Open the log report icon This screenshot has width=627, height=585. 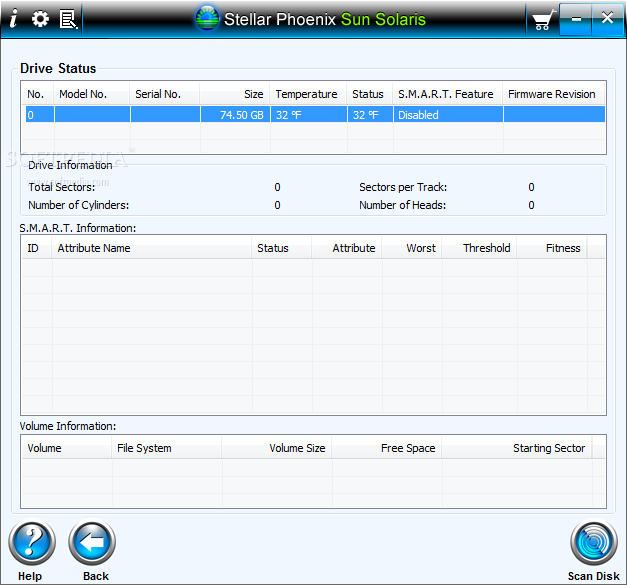click(x=68, y=19)
